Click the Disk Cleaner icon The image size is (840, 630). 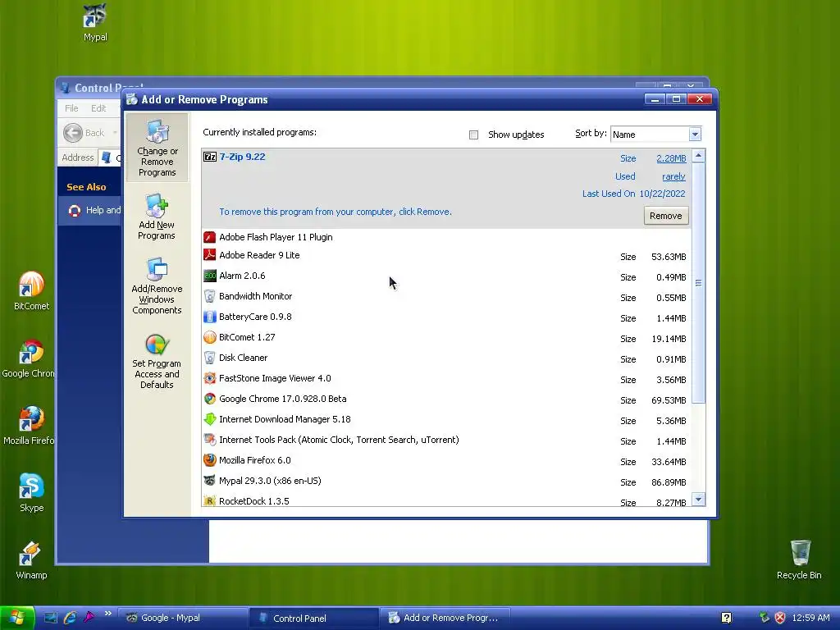210,358
